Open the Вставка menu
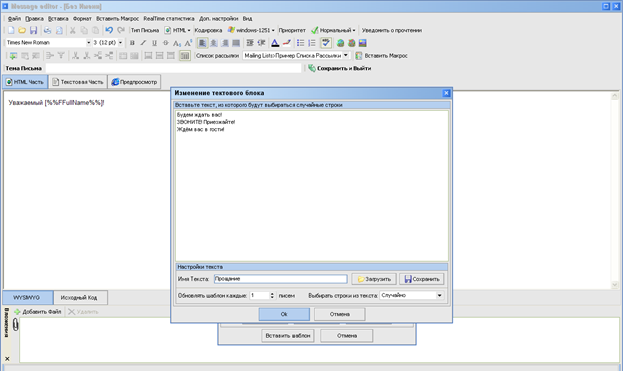625x372 pixels. 58,19
